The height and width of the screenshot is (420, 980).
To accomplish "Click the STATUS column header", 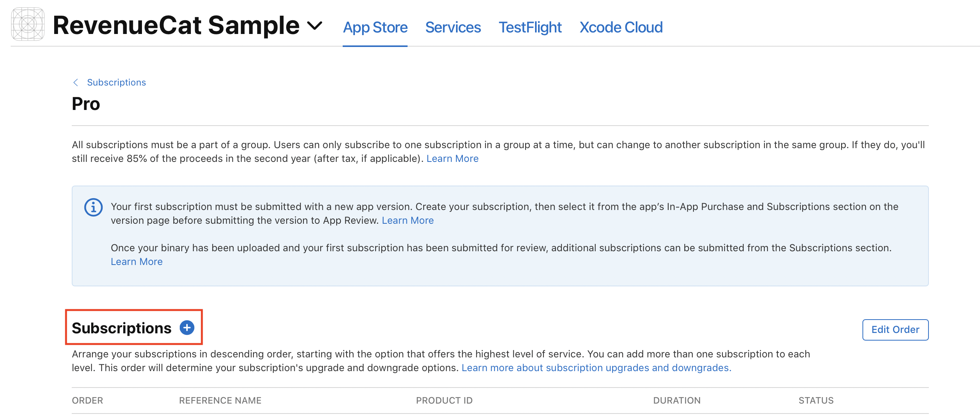I will (x=816, y=401).
